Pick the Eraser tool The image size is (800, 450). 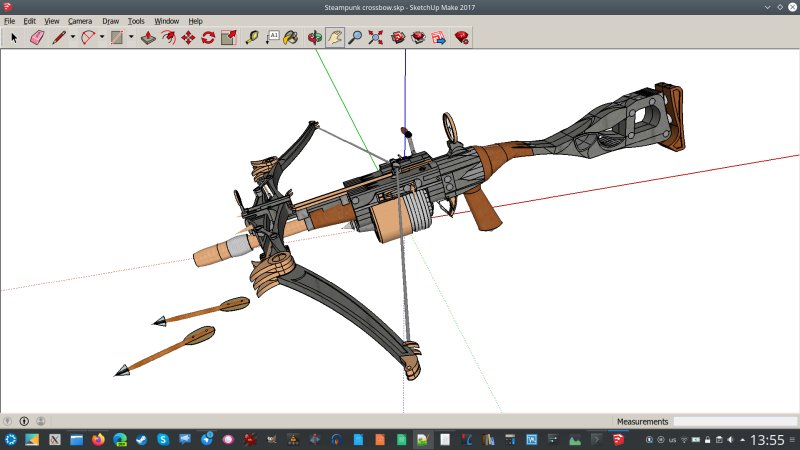[37, 38]
